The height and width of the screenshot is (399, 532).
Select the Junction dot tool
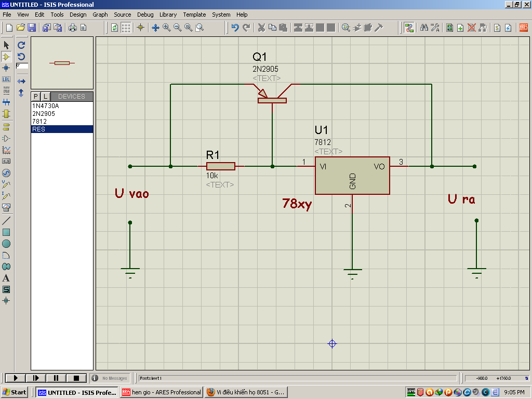pyautogui.click(x=6, y=68)
